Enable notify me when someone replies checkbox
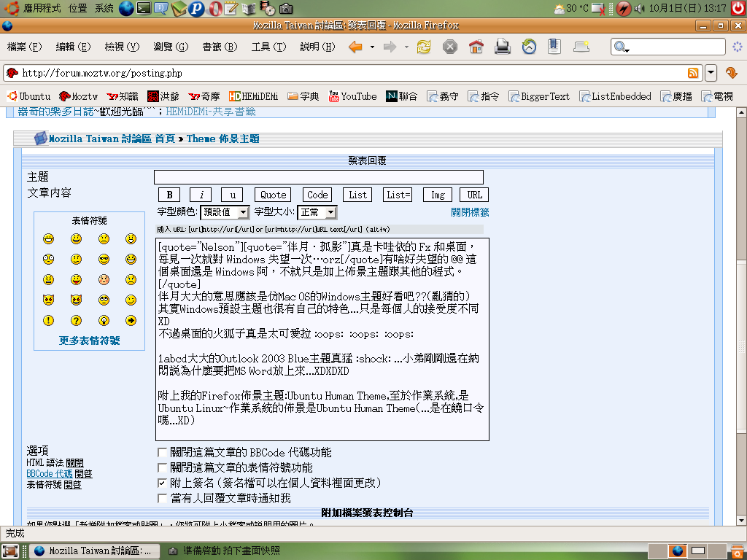 163,498
